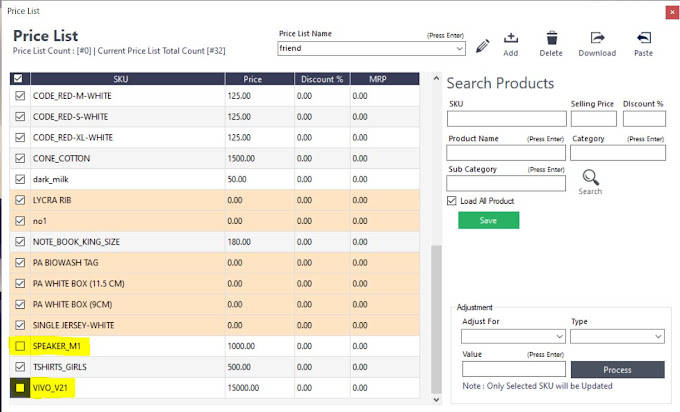Click the Paste icon
Screen dimensions: 680x412
(x=643, y=39)
